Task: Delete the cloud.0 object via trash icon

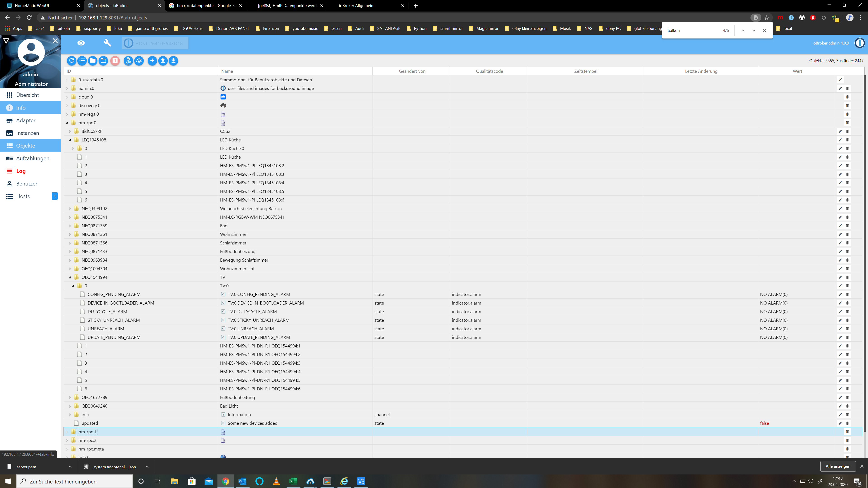Action: click(x=847, y=97)
